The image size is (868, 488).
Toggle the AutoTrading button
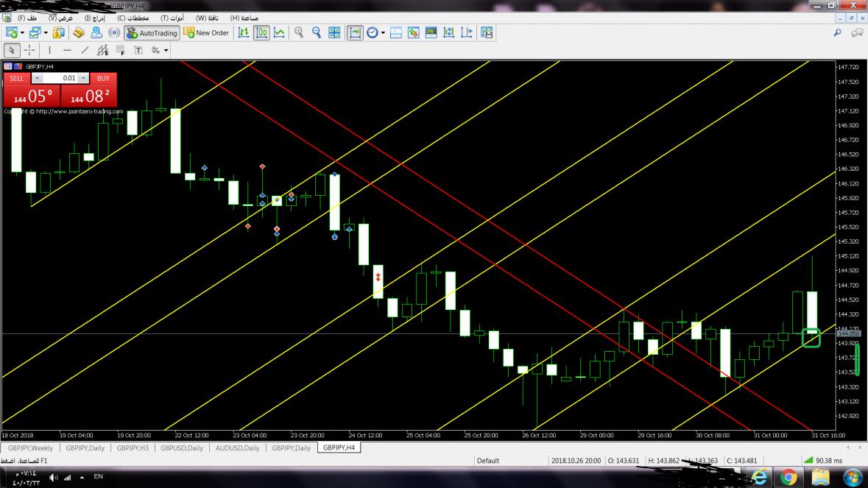[152, 32]
